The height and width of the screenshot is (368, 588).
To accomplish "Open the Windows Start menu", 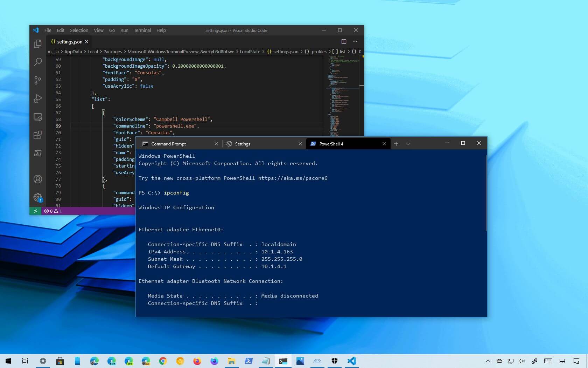I will (8, 361).
